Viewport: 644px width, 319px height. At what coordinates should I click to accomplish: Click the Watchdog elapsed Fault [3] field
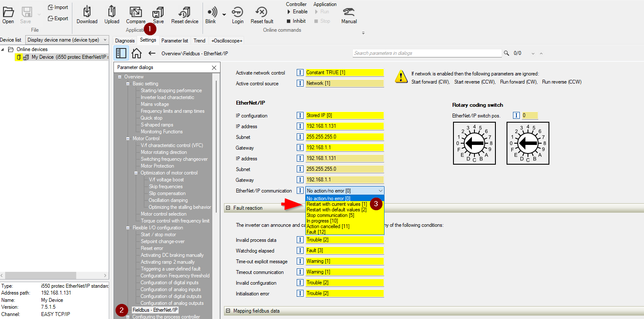pyautogui.click(x=345, y=250)
